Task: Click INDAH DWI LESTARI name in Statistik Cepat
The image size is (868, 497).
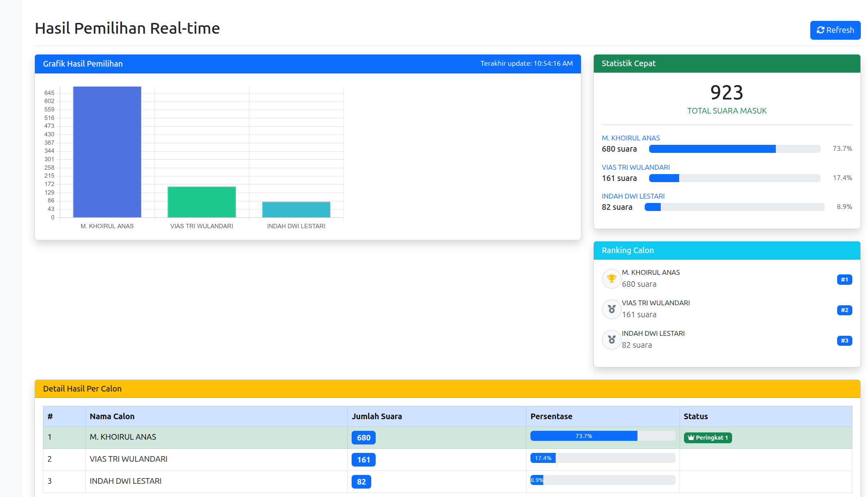Action: (633, 196)
